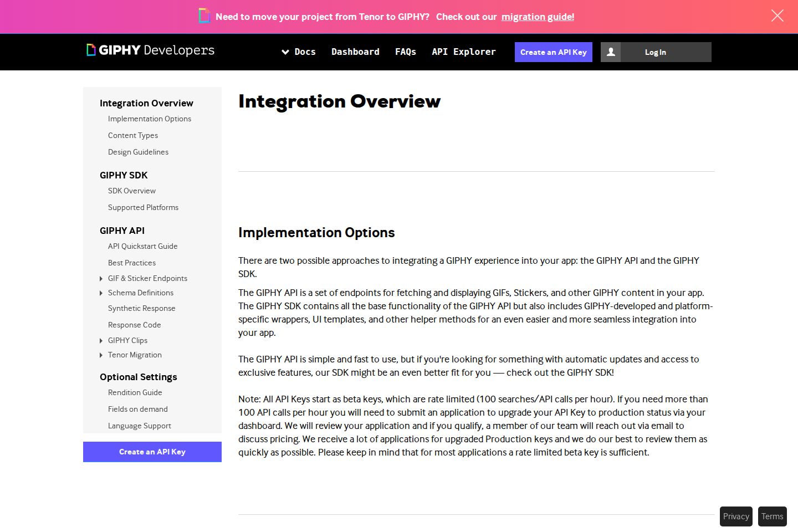Expand the GIPHY Clips section
This screenshot has height=532, width=798.
[101, 340]
